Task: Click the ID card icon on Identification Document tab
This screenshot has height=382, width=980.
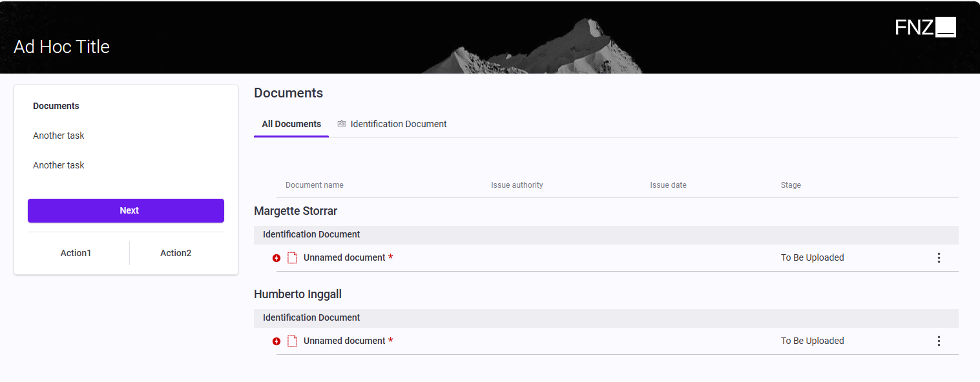Action: 342,124
